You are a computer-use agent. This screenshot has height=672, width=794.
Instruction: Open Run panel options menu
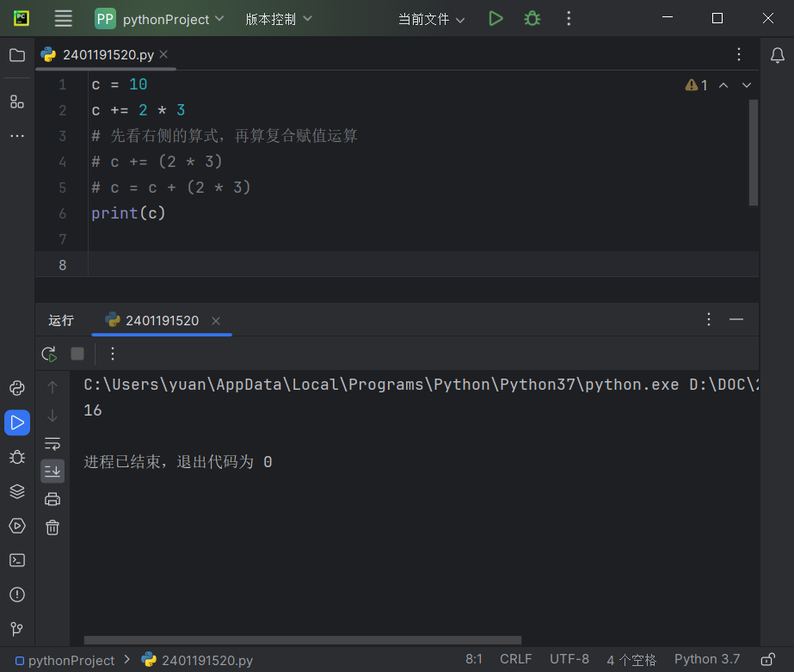point(709,319)
